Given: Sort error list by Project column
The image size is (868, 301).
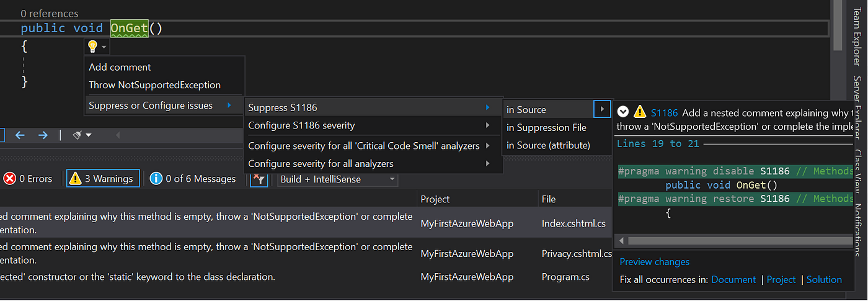Looking at the screenshot, I should [477, 199].
